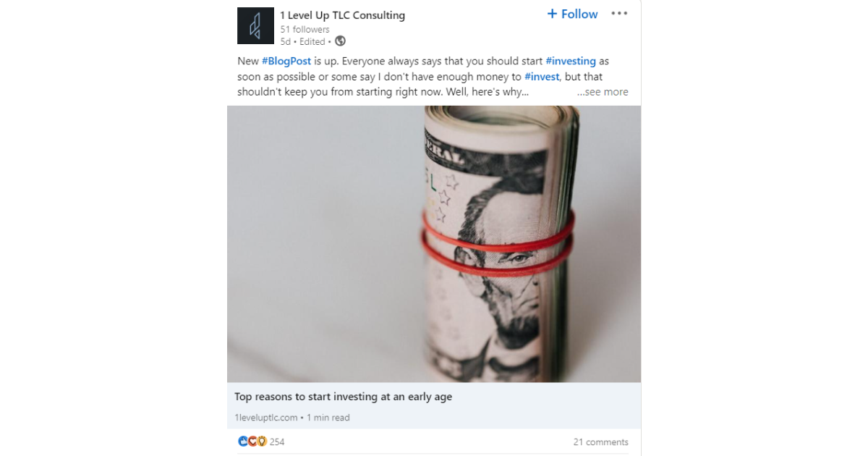The image size is (868, 456).
Task: Open the 1 Level Up TLC Consulting name link
Action: [x=343, y=15]
